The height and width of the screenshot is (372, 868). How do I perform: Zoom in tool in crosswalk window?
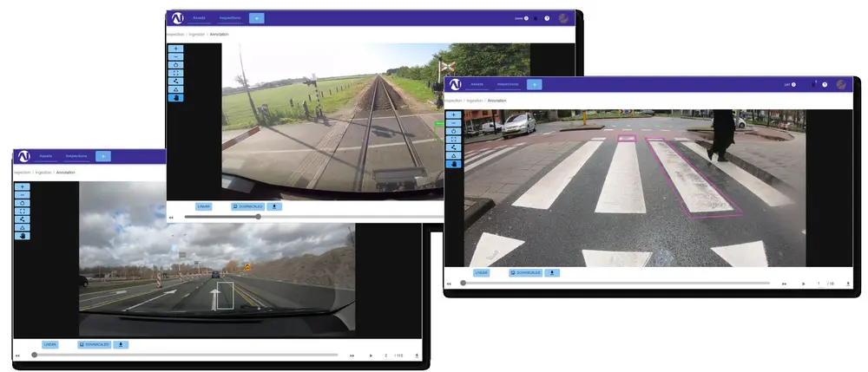[453, 115]
